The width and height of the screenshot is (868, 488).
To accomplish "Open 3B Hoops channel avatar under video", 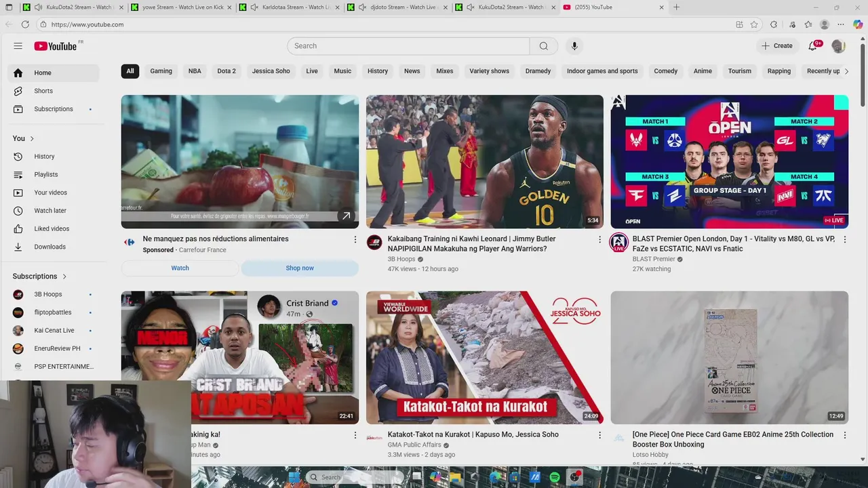I will (374, 243).
